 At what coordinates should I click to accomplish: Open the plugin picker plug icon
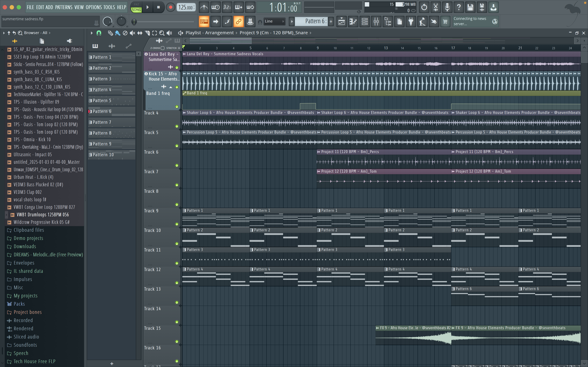coord(411,22)
